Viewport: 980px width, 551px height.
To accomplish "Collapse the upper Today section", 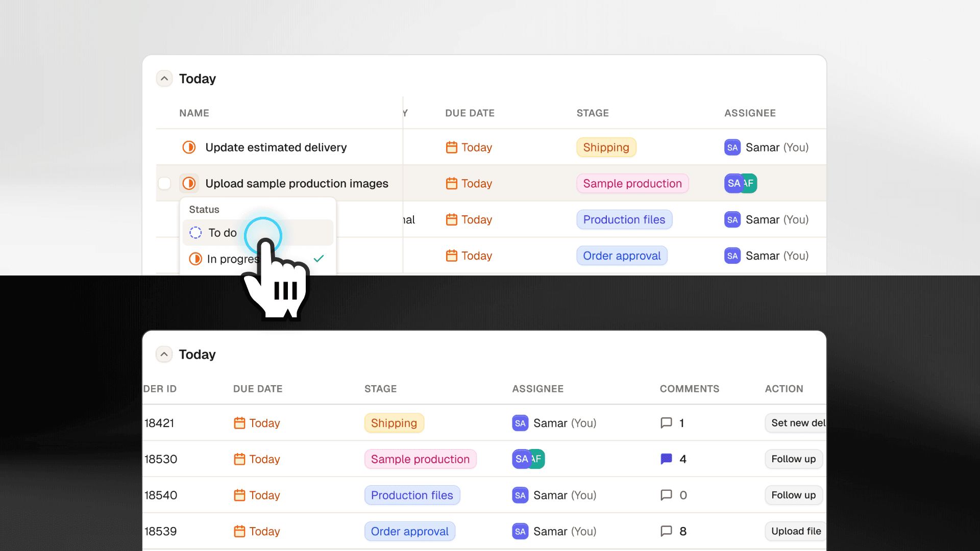I will click(x=164, y=78).
